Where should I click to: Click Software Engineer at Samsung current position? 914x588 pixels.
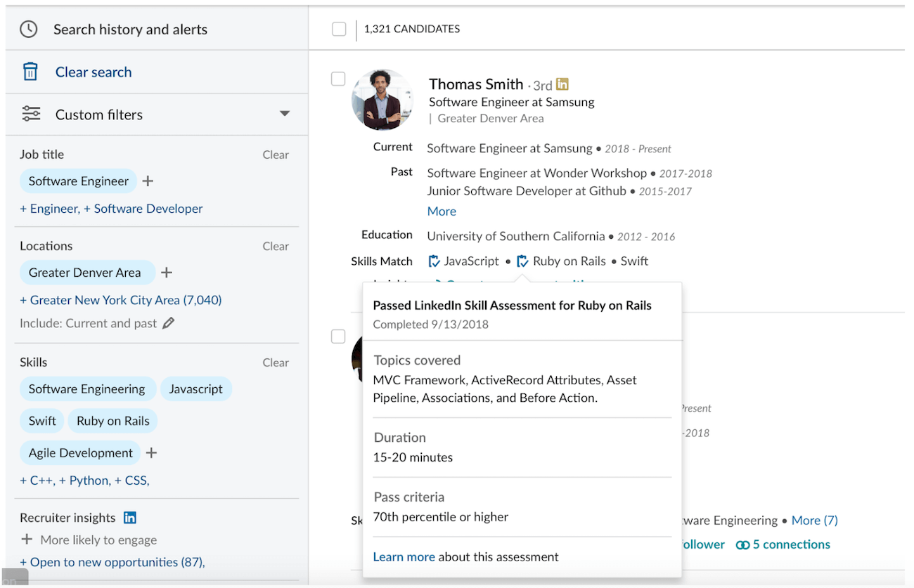click(510, 148)
